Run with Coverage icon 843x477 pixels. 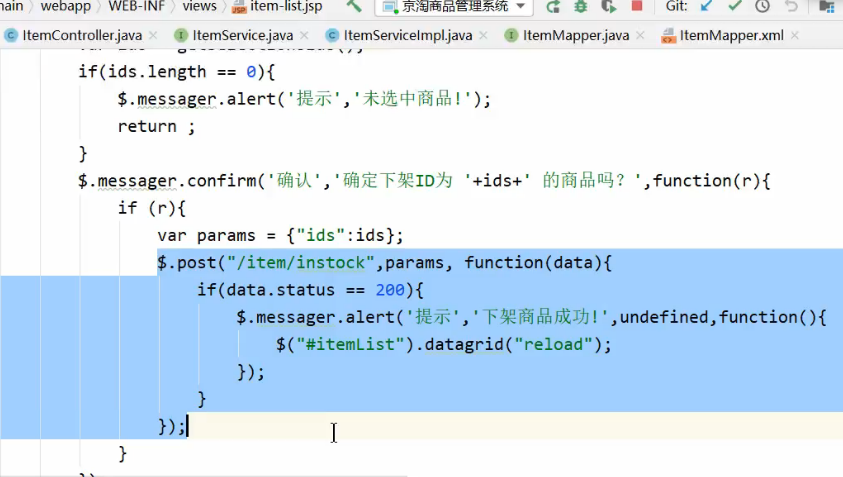[x=609, y=6]
